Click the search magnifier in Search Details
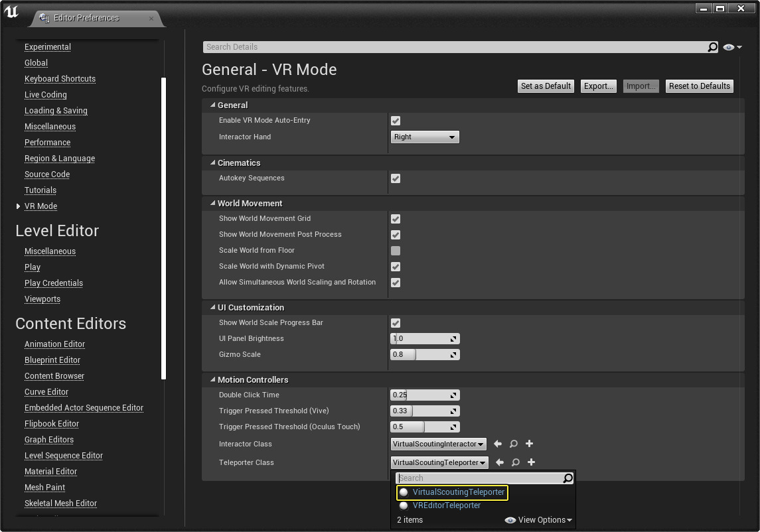 pos(712,47)
